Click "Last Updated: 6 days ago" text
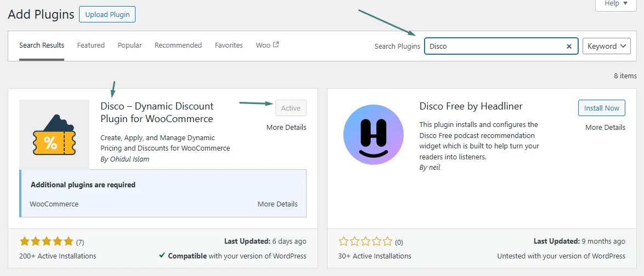644x276 pixels. point(265,241)
